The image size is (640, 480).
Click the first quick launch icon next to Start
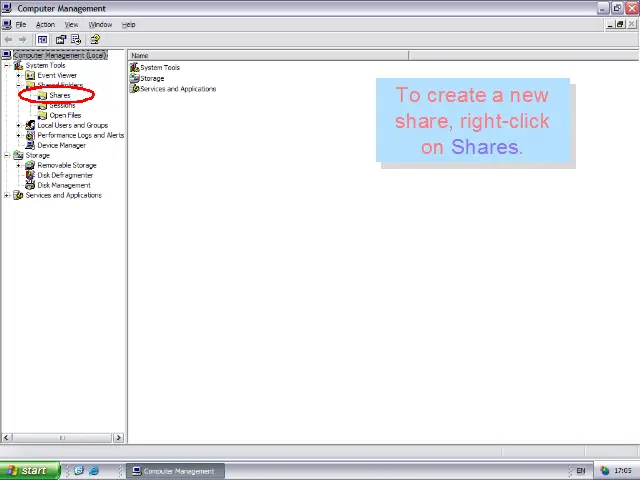tap(79, 471)
